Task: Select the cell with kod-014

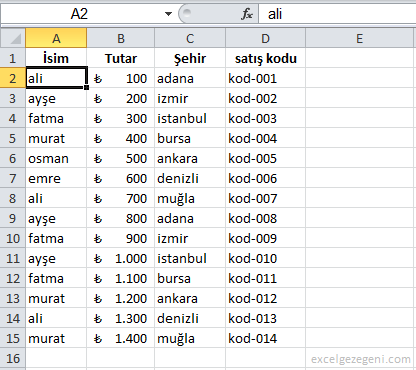Action: (x=265, y=338)
